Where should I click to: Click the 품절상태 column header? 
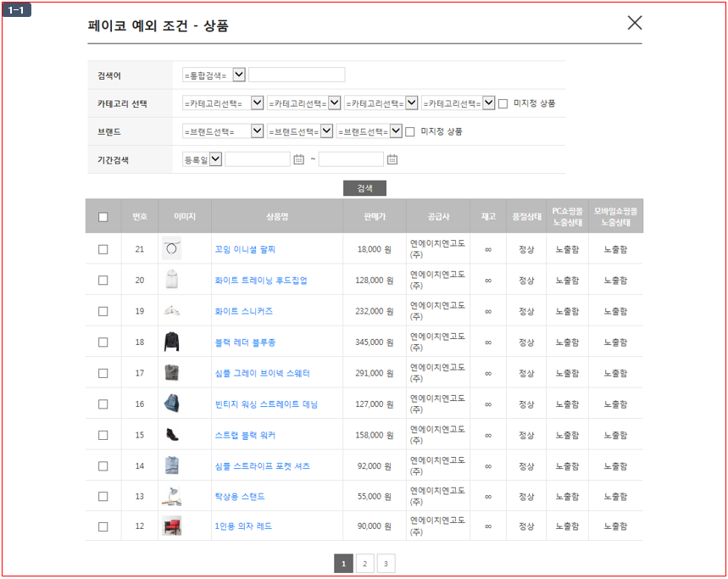526,216
